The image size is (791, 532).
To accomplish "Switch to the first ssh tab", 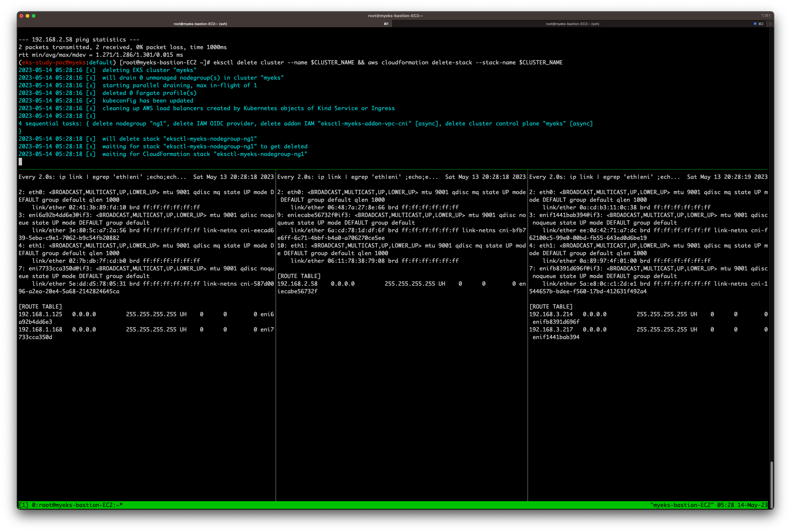I will click(x=200, y=24).
